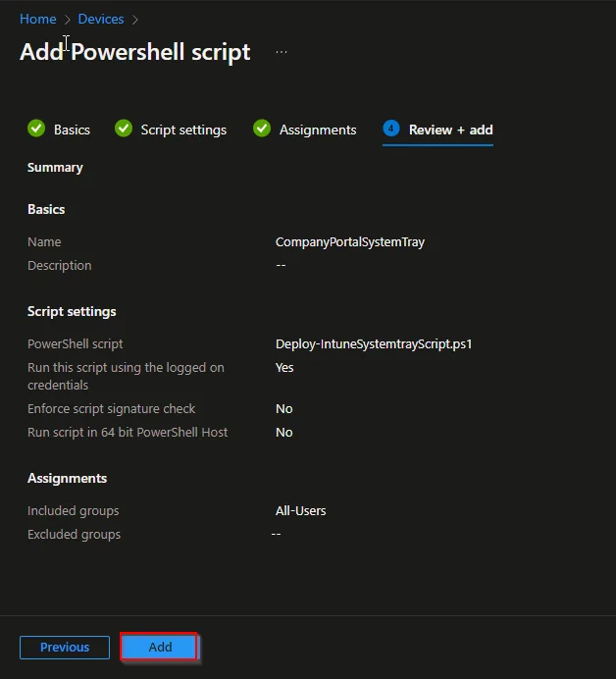The height and width of the screenshot is (679, 616).
Task: Click the Enforce script signature check label
Action: click(111, 409)
